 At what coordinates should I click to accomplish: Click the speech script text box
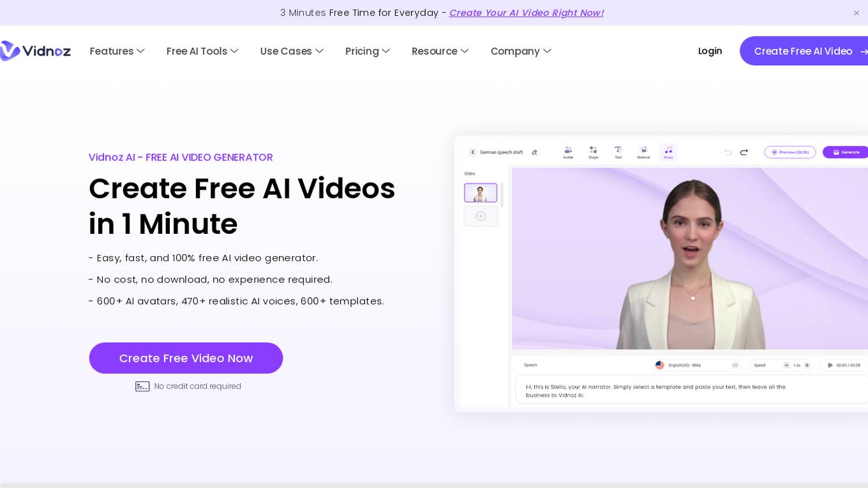tap(692, 390)
